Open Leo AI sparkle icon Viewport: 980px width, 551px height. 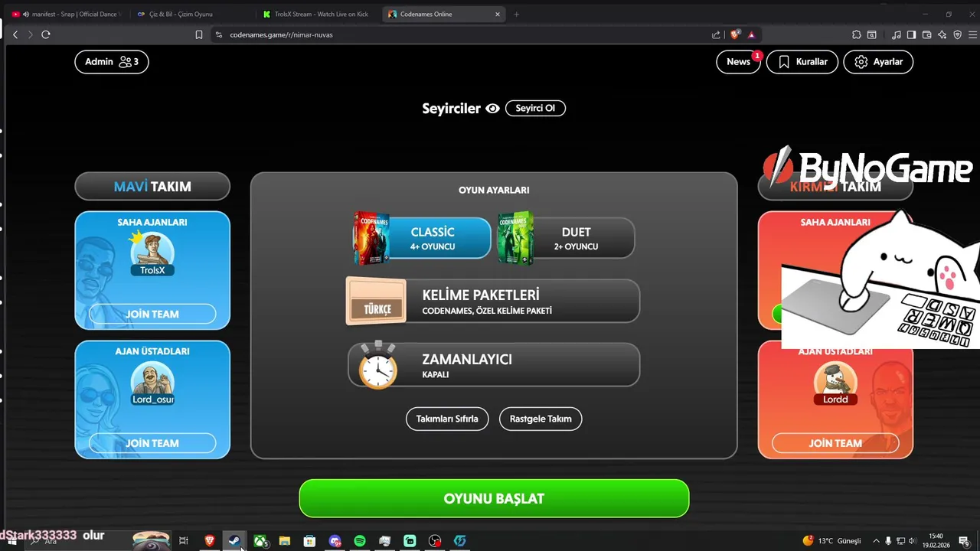(x=942, y=34)
